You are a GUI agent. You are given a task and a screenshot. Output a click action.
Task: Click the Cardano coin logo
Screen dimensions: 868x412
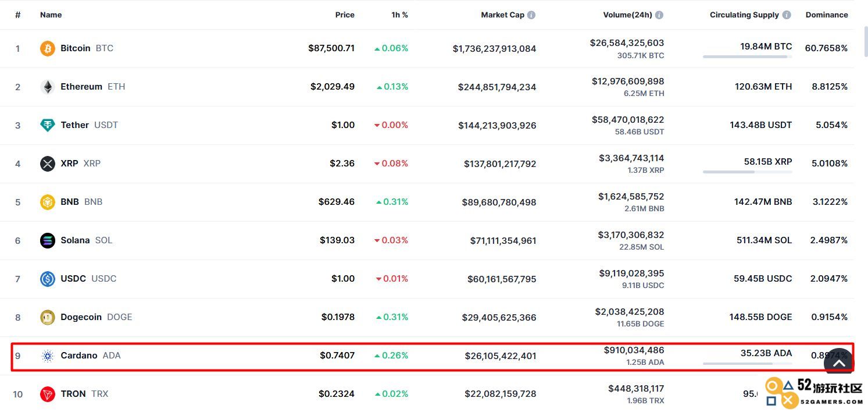click(48, 356)
